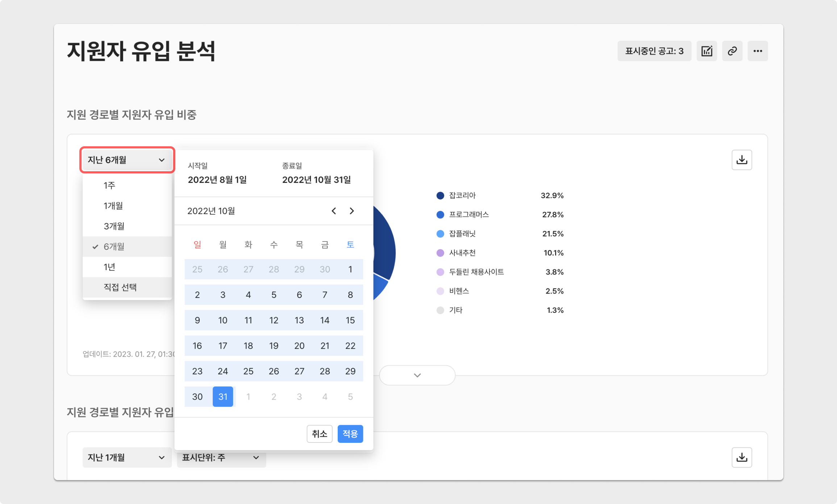837x504 pixels.
Task: Click the 적용 apply button
Action: 350,434
